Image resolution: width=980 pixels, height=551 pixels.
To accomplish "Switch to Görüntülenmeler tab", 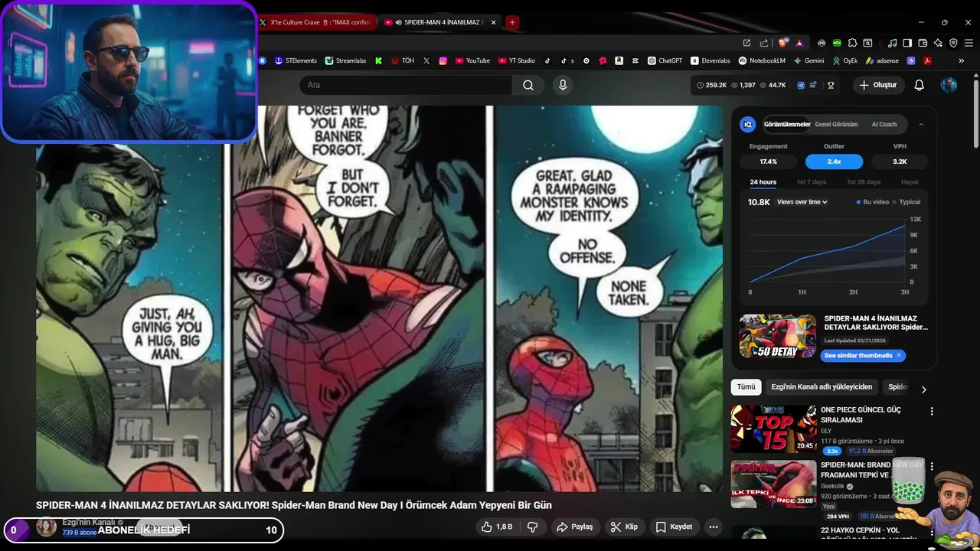I will tap(787, 124).
